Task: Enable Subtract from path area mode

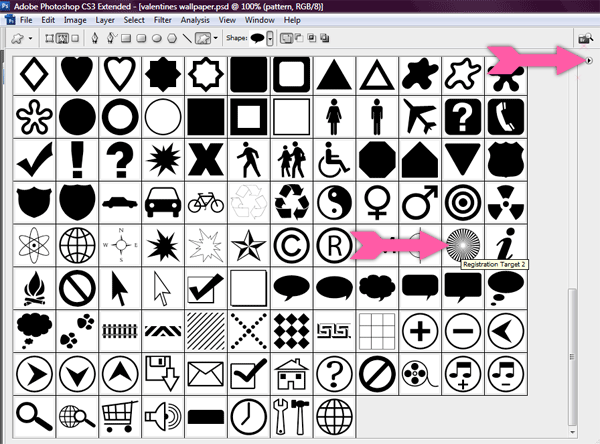Action: pos(298,38)
